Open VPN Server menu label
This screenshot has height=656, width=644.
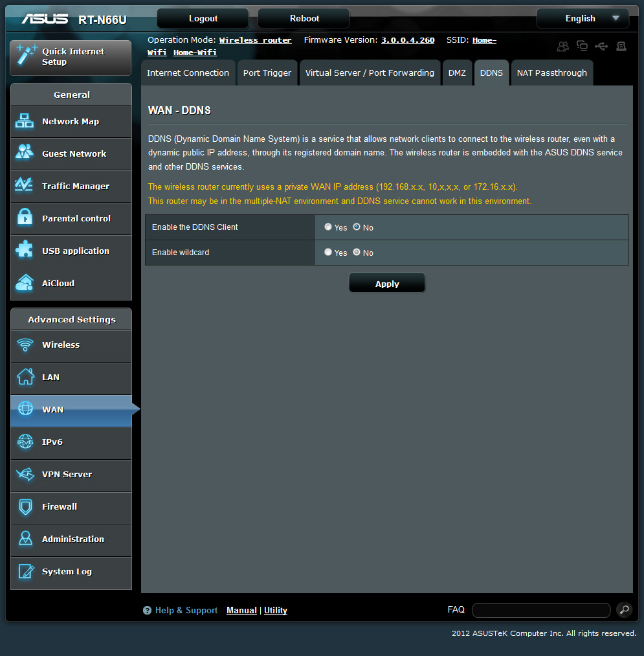point(67,475)
